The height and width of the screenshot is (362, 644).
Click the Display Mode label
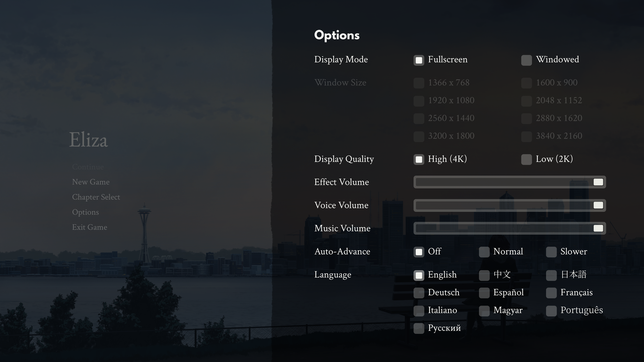341,60
